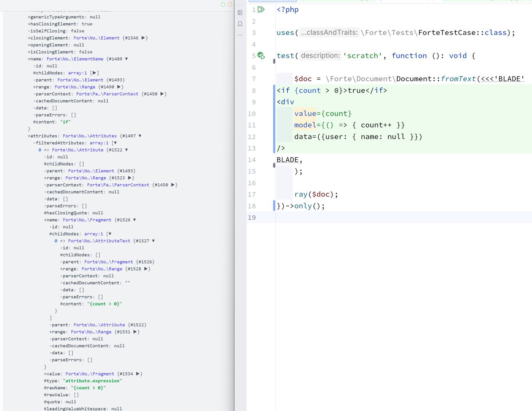Click '#content: "if"' row
The height and width of the screenshot is (411, 532).
coord(52,122)
